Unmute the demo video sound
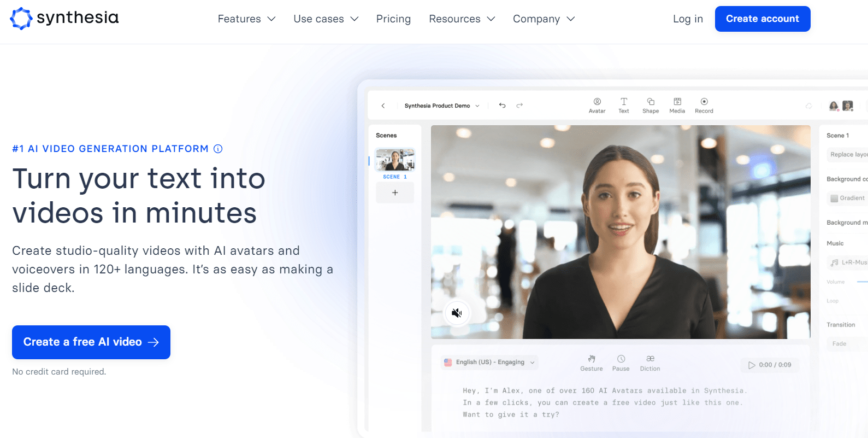The image size is (868, 438). tap(457, 313)
